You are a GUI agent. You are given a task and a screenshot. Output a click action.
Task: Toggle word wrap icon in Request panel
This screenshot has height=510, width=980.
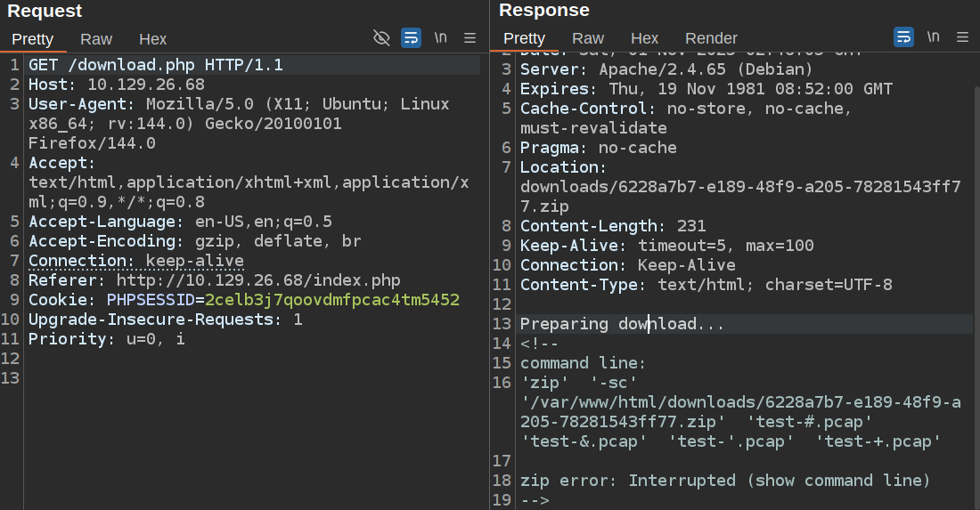coord(411,37)
